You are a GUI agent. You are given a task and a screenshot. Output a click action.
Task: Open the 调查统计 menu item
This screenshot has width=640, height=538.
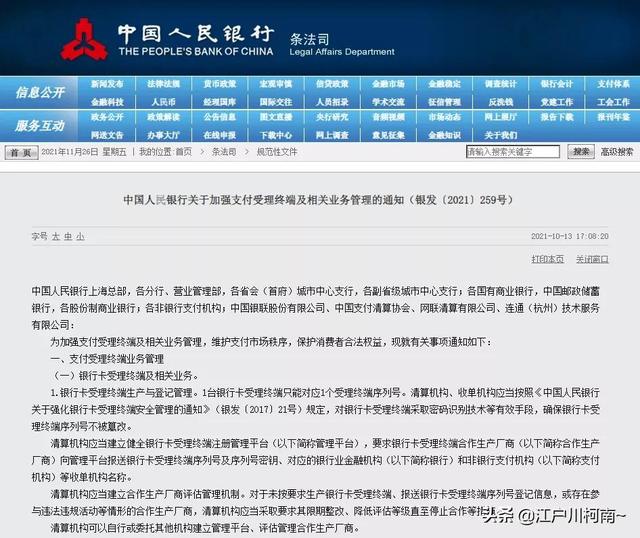coord(501,84)
